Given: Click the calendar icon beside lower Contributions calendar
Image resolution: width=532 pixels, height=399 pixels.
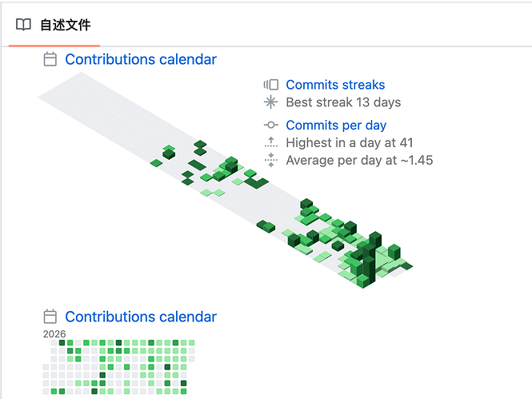Looking at the screenshot, I should click(x=50, y=317).
